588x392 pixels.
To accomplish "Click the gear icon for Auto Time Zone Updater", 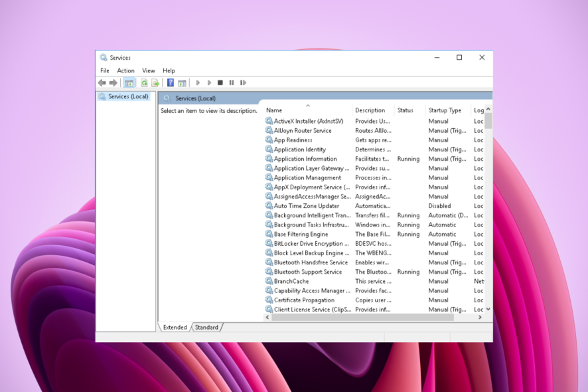I will (x=269, y=205).
